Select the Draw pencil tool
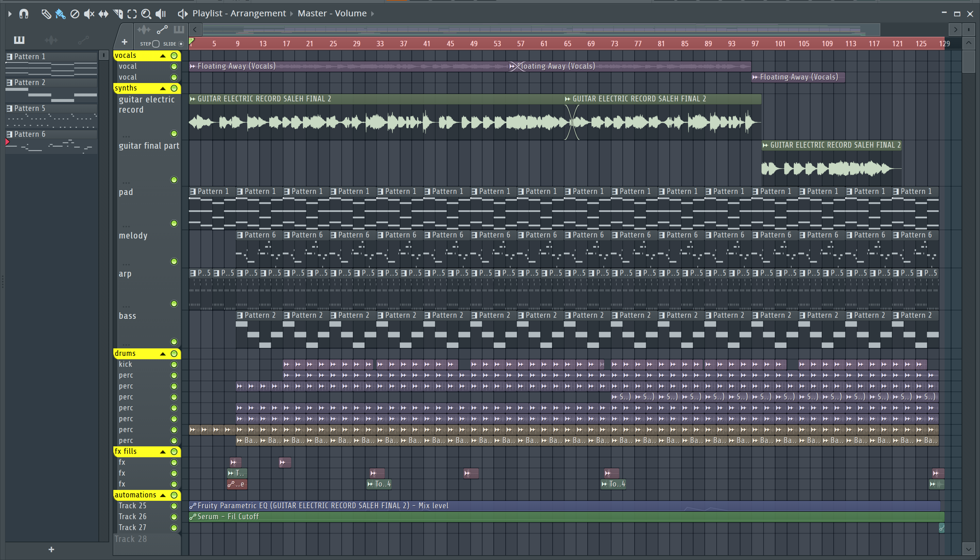 coord(46,14)
